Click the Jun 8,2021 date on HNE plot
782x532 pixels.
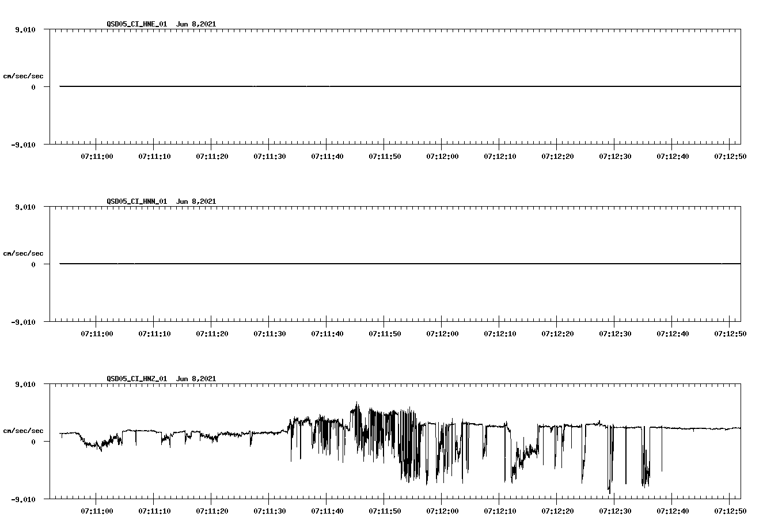point(196,24)
